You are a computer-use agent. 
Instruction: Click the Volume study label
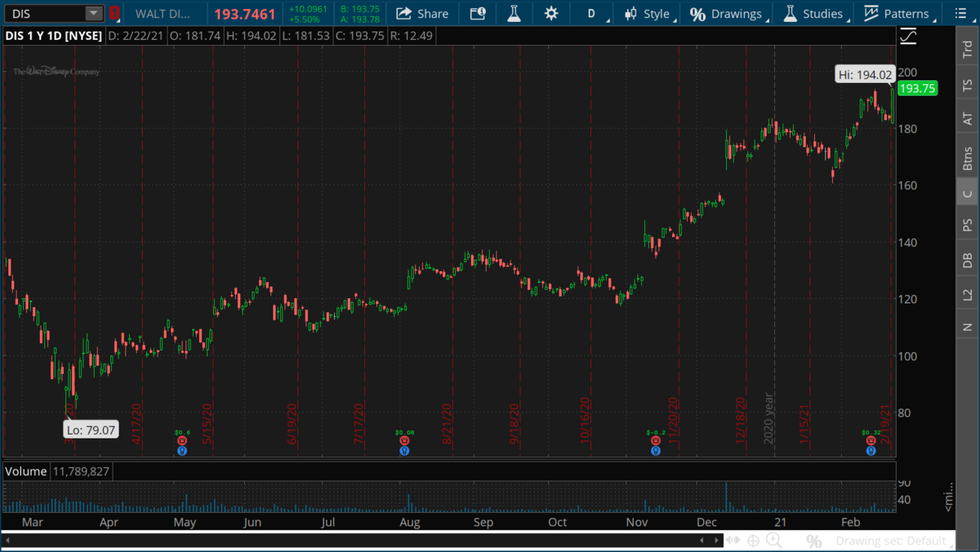pos(26,471)
